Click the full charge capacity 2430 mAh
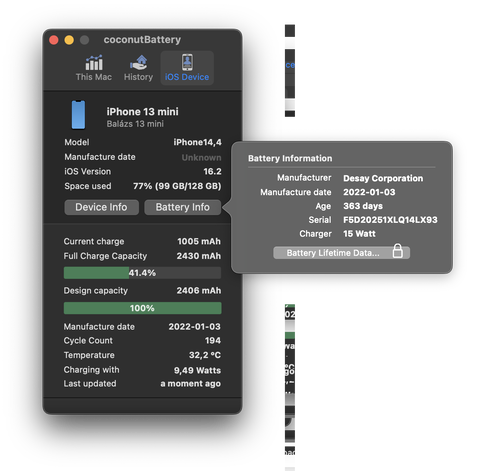Image resolution: width=480 pixels, height=471 pixels. [199, 256]
